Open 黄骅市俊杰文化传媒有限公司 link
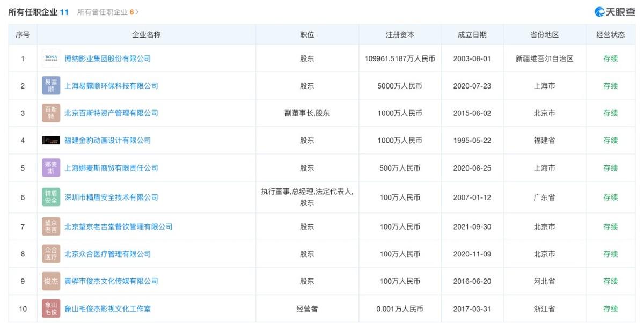Viewport: 644px width, 323px height. [x=111, y=281]
